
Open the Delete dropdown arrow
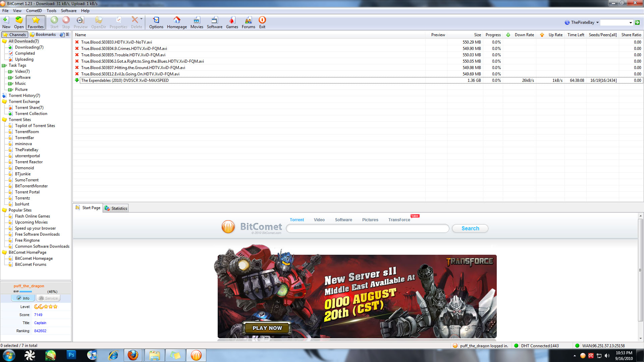142,19
